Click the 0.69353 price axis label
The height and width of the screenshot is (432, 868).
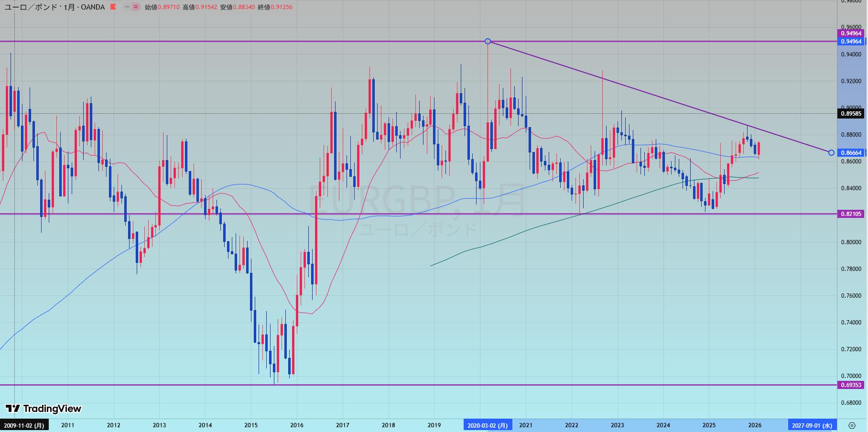point(851,385)
